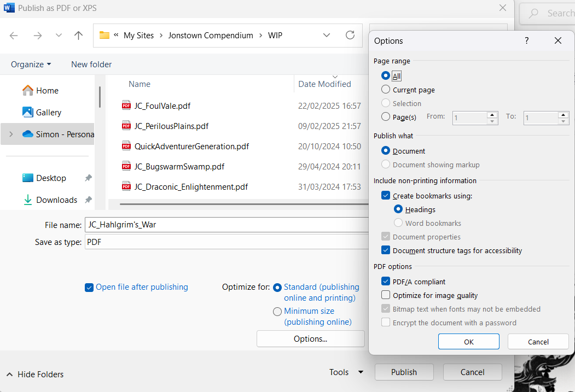Select the Current page radio button

point(386,90)
